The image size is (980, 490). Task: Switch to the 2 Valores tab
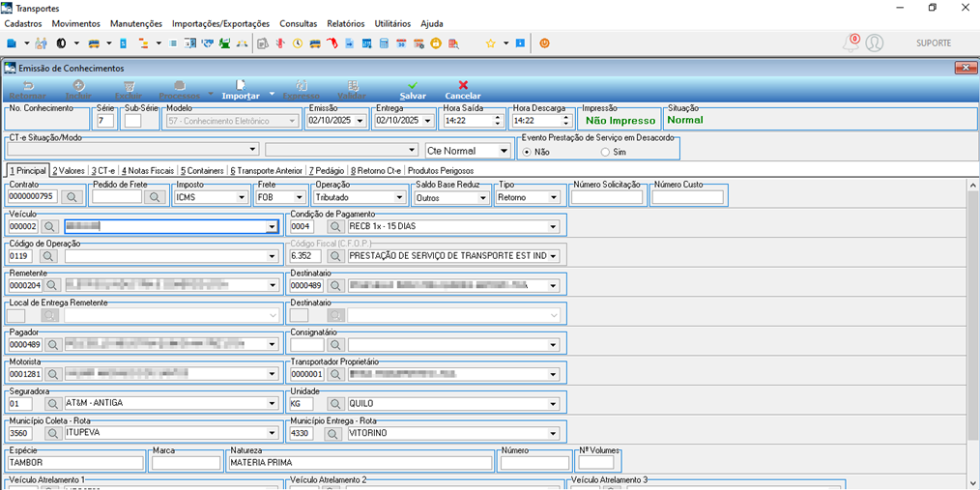tap(69, 170)
